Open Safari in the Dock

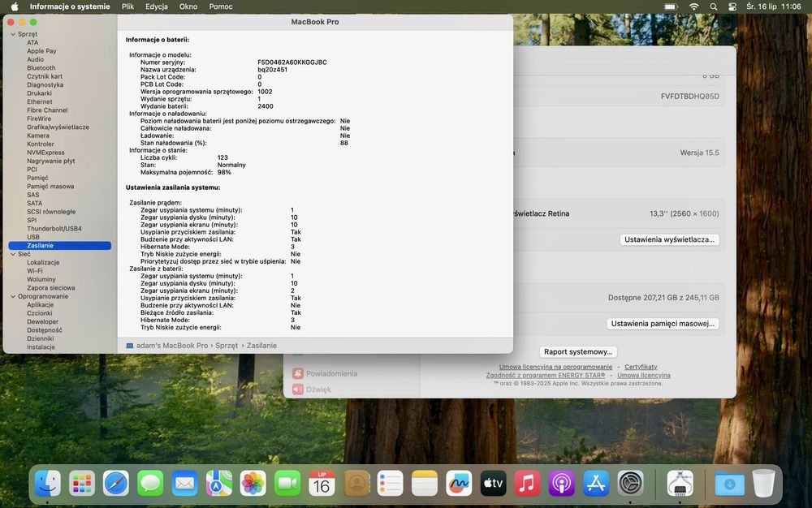[116, 484]
